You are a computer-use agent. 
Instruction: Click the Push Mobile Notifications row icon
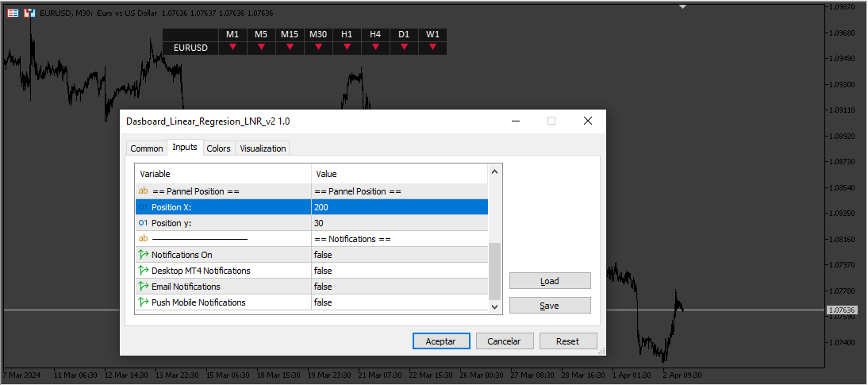click(x=144, y=302)
